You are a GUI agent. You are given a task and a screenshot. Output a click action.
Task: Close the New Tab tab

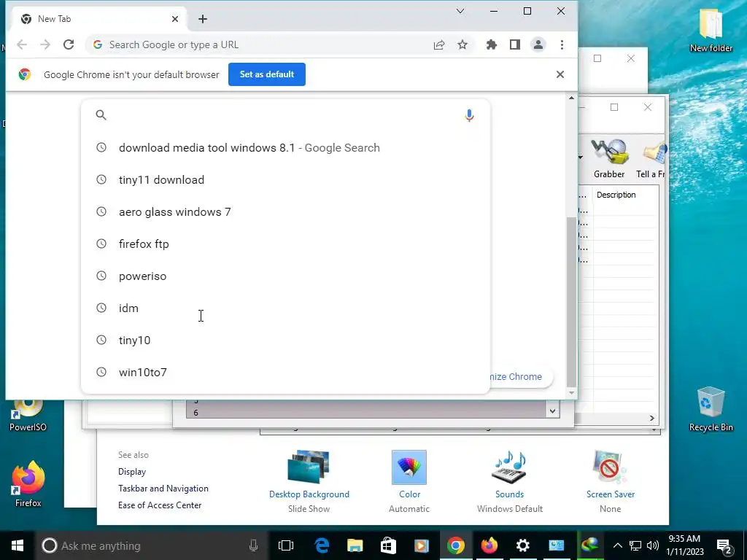(175, 19)
